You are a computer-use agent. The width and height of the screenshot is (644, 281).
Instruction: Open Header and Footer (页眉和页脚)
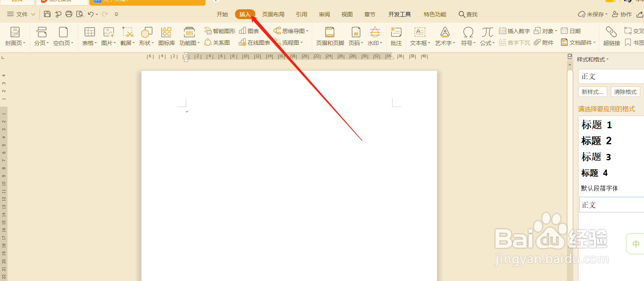pos(330,37)
